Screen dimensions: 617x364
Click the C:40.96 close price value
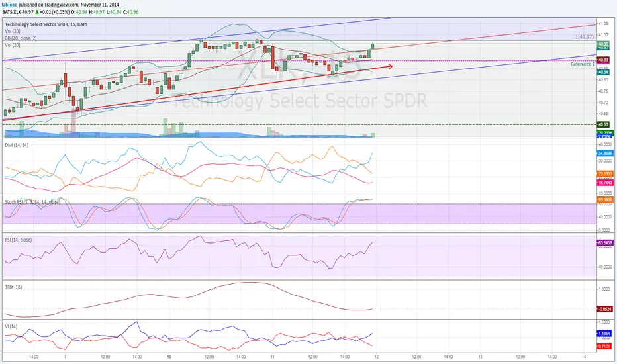pos(131,12)
